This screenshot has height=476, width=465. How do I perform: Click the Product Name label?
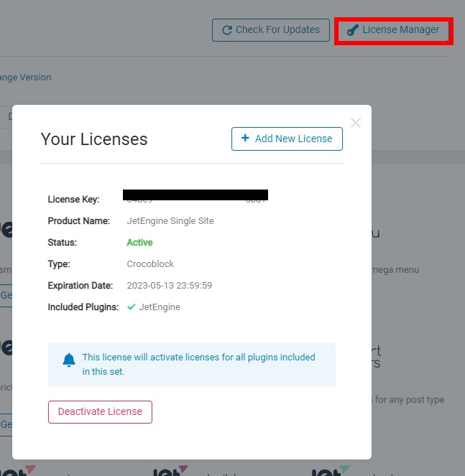[79, 221]
